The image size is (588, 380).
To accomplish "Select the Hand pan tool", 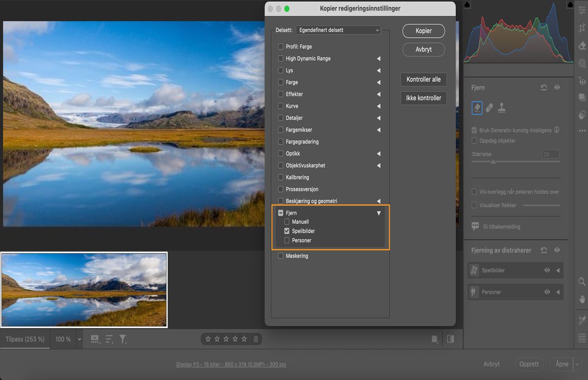I will [x=582, y=299].
